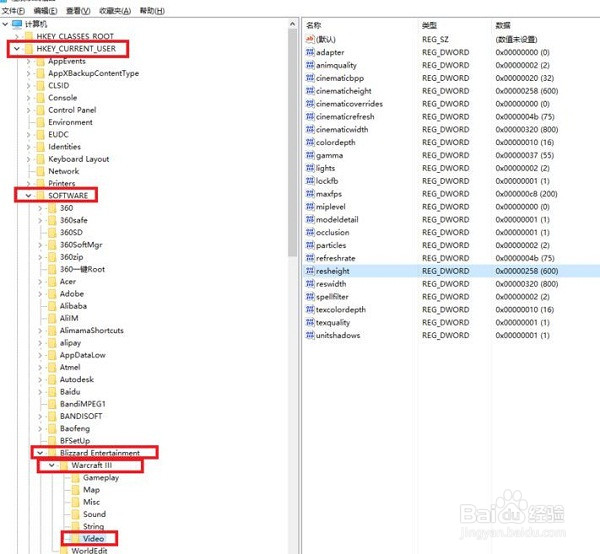
Task: Select the occlusion value name
Action: [333, 232]
